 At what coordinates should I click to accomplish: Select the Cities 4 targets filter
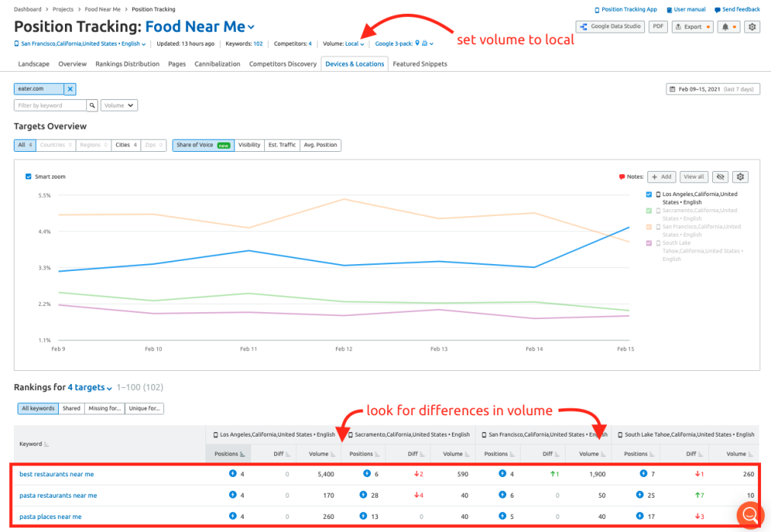[x=126, y=145]
